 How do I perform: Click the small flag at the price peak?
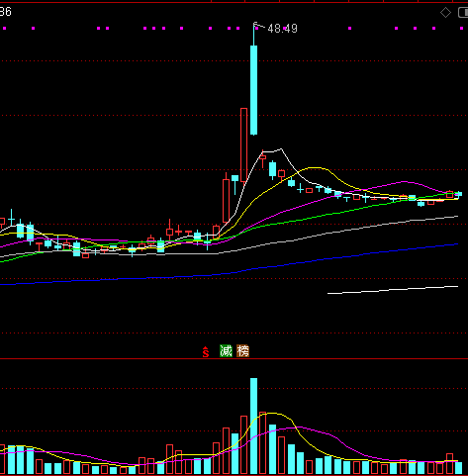(255, 24)
